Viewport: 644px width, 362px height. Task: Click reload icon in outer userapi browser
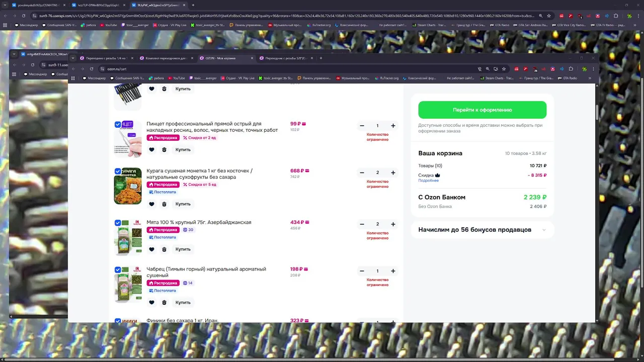24,16
